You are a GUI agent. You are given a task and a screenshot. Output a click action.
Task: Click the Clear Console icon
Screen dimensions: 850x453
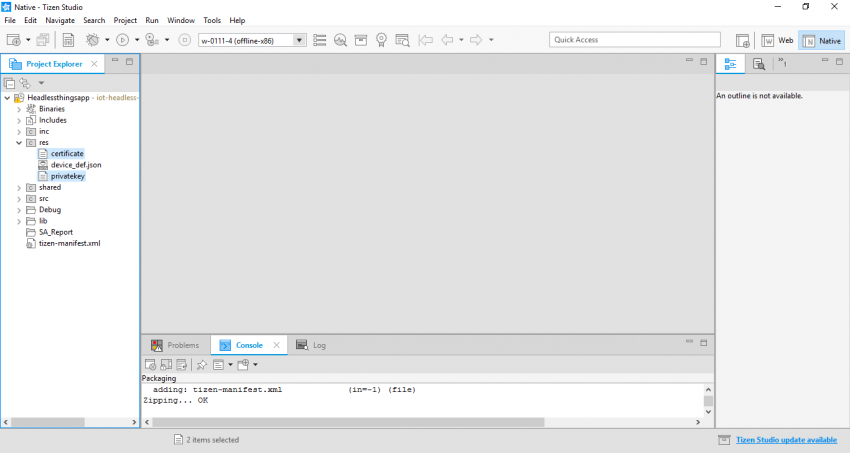[150, 365]
